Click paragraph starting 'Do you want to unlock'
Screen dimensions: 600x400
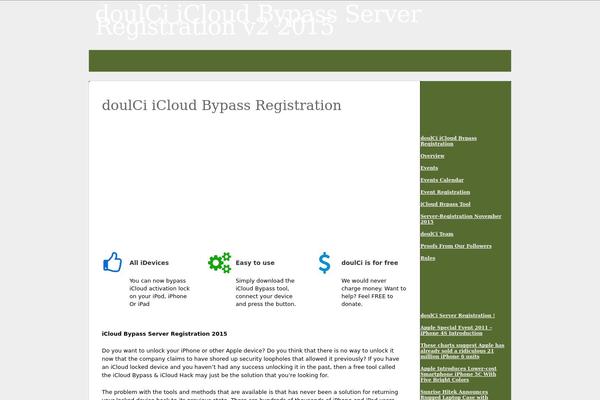[250, 363]
